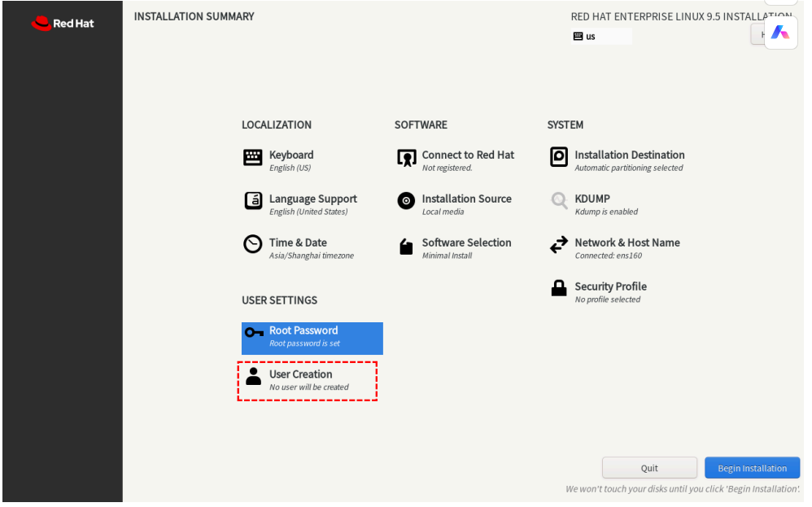Open the Installation Destination disk icon
812x507 pixels.
559,157
